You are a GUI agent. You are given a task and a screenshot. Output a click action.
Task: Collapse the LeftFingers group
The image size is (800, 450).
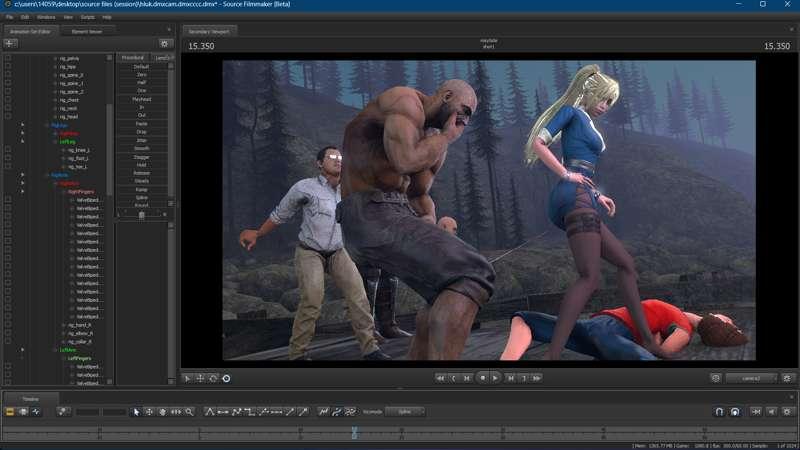(x=64, y=359)
